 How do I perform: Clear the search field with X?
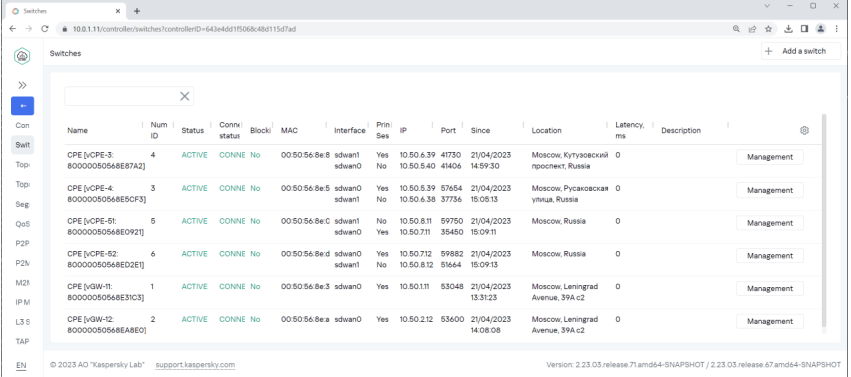pos(185,96)
